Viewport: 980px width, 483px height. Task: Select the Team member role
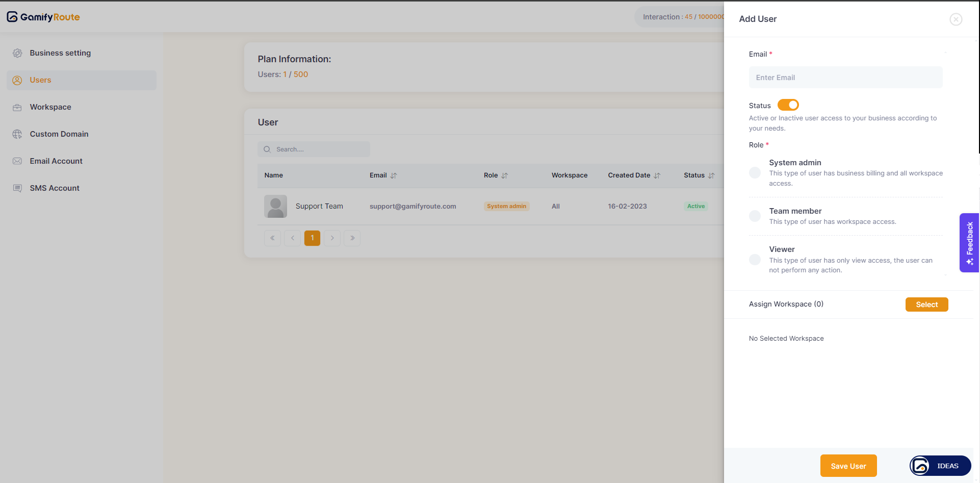pyautogui.click(x=755, y=216)
